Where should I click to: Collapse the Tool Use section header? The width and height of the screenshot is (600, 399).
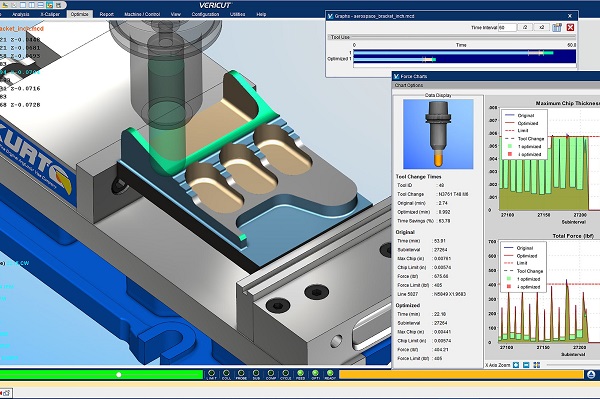(x=340, y=37)
